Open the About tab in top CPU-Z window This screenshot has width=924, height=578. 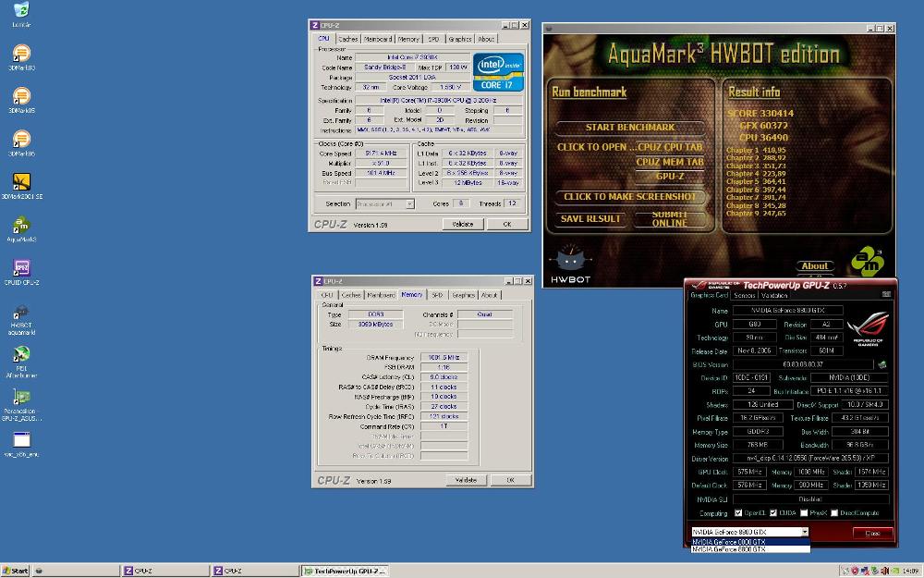coord(486,39)
